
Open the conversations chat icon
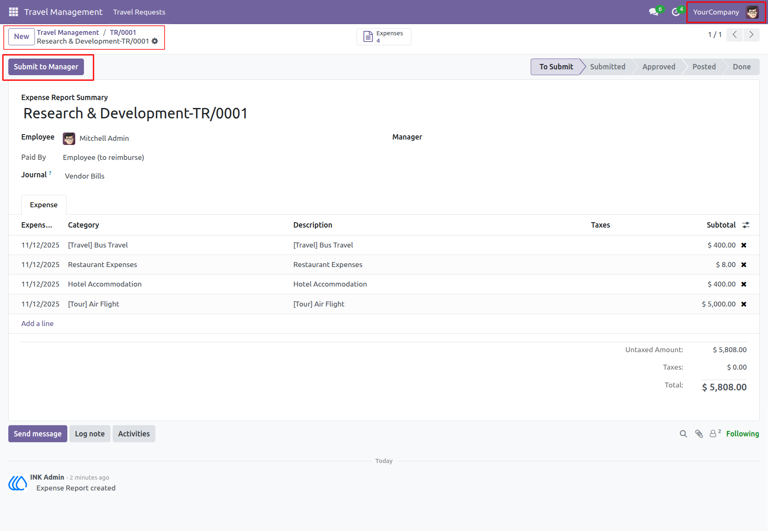[x=654, y=12]
